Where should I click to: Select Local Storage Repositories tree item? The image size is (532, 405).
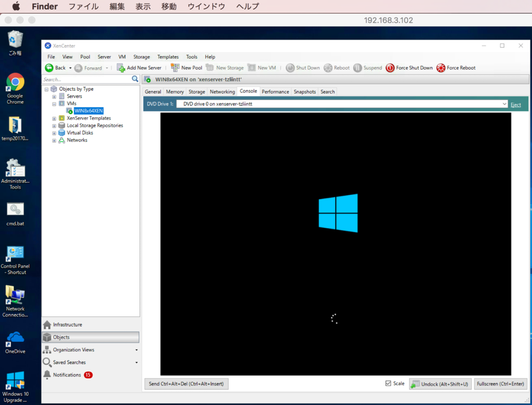(95, 126)
